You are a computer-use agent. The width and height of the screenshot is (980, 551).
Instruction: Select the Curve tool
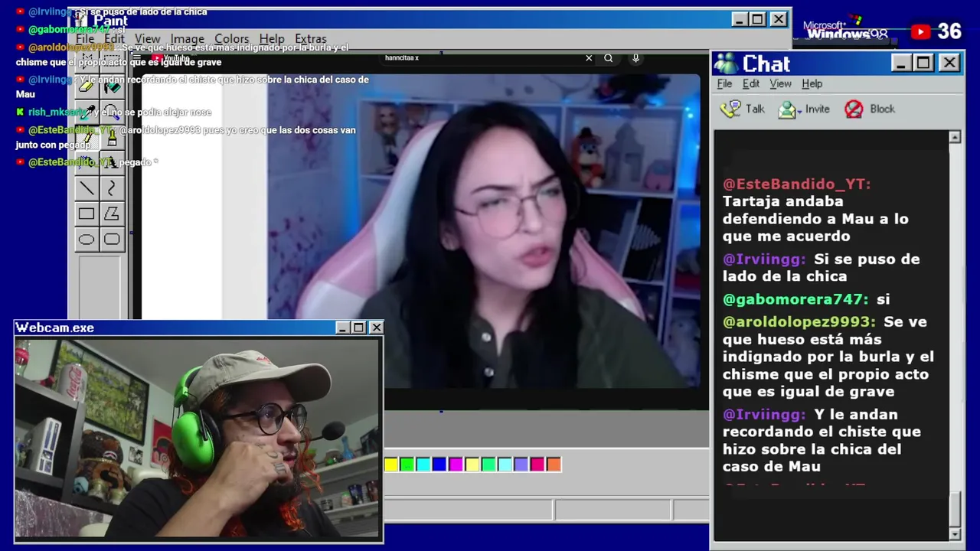point(113,188)
